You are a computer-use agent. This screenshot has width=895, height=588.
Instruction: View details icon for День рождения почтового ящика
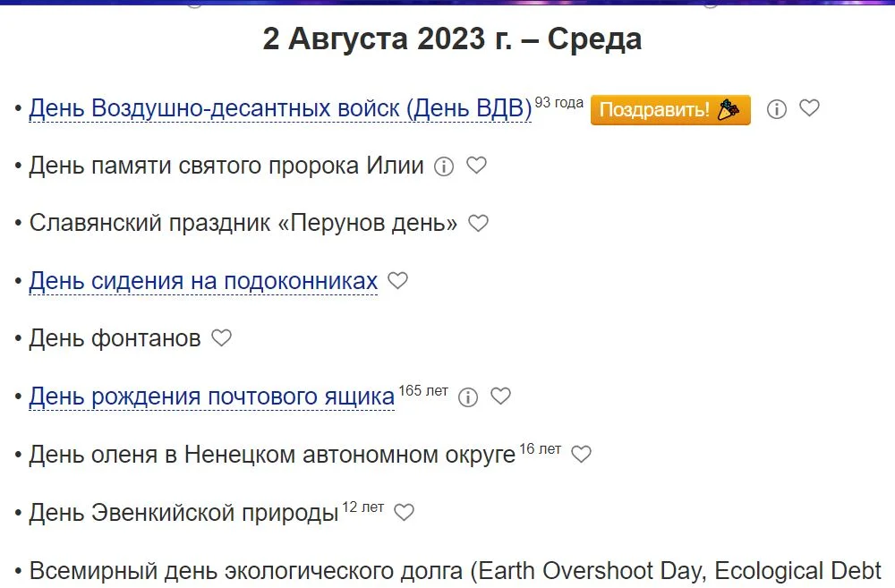468,396
